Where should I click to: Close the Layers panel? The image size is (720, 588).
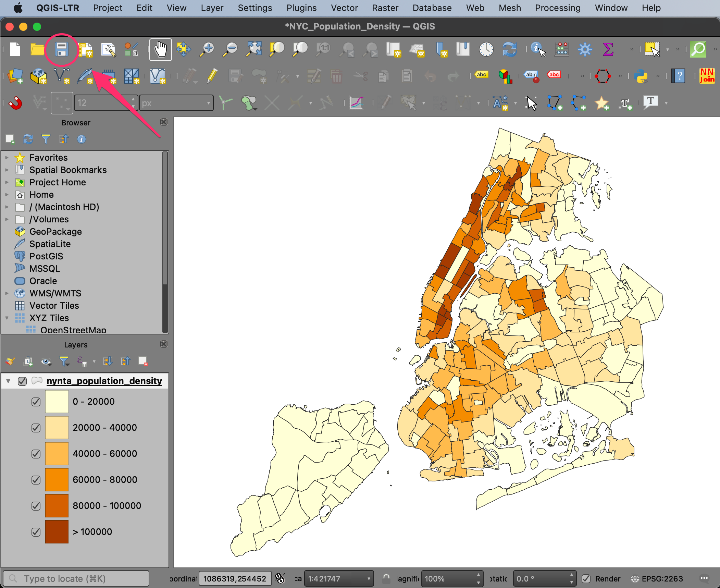[164, 344]
